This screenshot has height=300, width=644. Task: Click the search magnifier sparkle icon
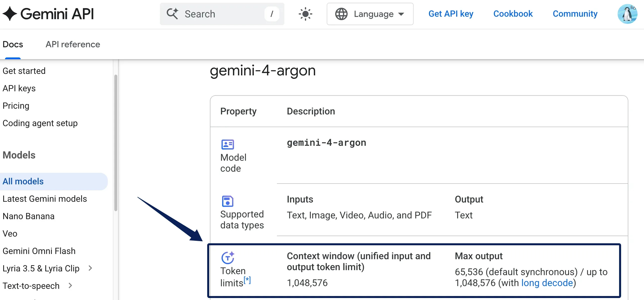(173, 14)
